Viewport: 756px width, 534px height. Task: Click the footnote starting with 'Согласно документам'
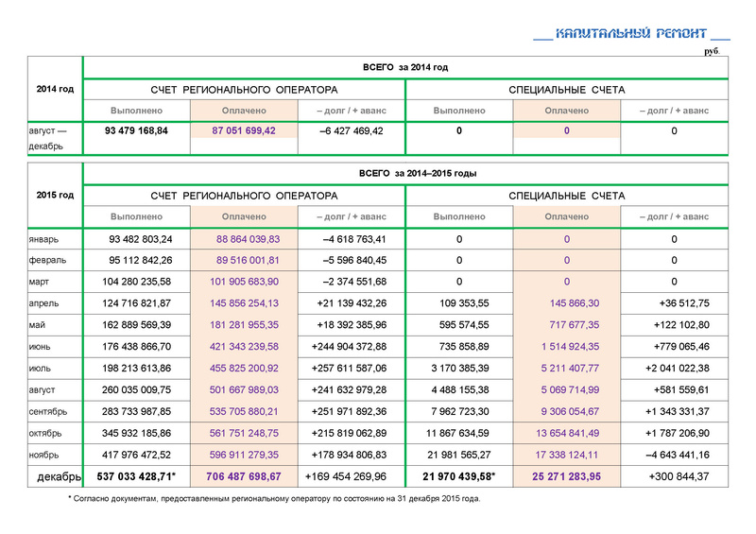click(274, 499)
